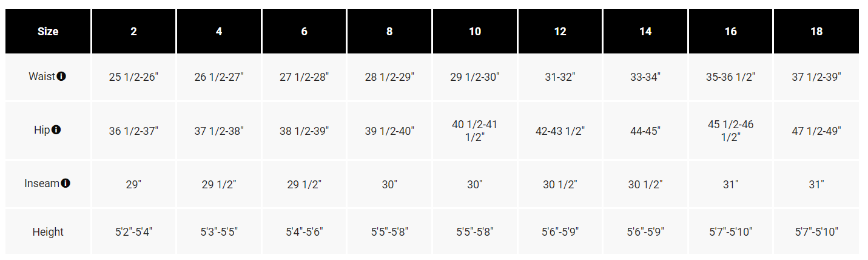
Task: Click the Height row label
Action: pos(48,231)
